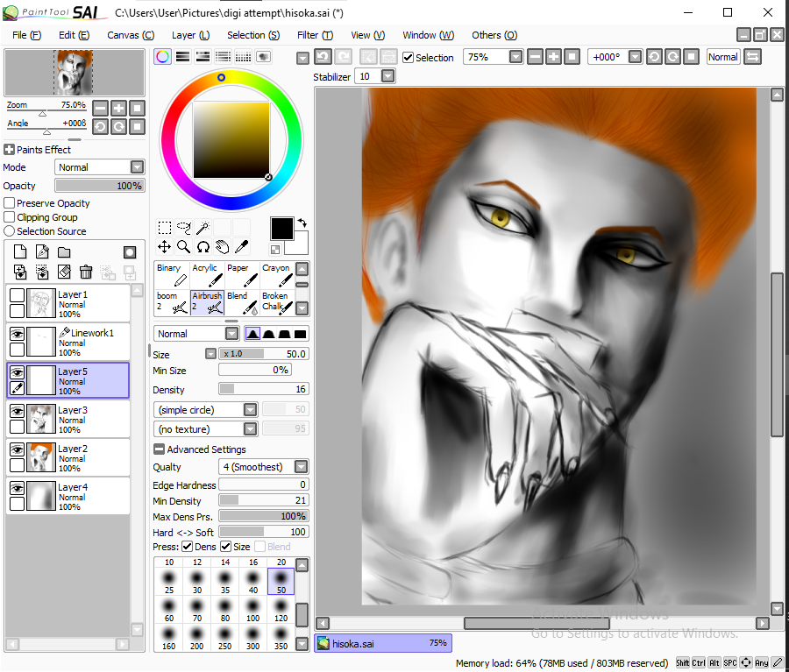Select the Selection Source radio button
This screenshot has width=789, height=672.
click(x=9, y=231)
